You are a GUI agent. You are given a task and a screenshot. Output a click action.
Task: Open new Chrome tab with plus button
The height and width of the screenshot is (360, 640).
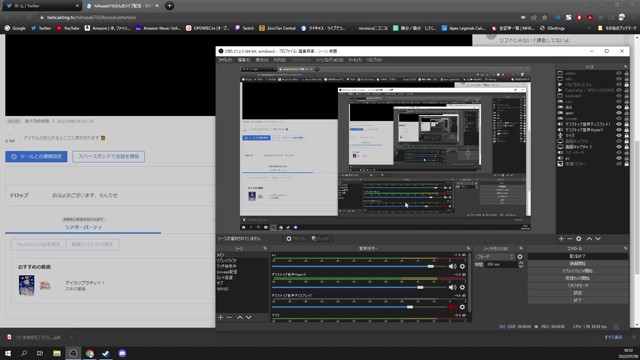point(169,6)
